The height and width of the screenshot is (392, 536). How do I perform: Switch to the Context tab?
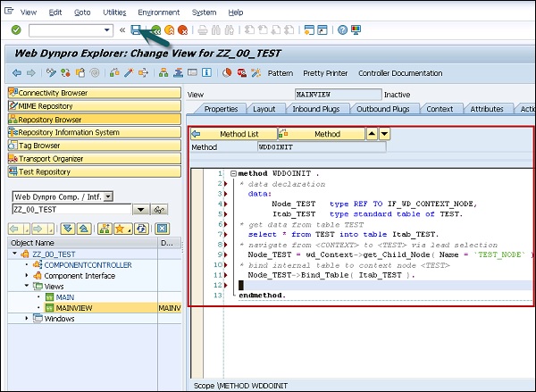439,109
